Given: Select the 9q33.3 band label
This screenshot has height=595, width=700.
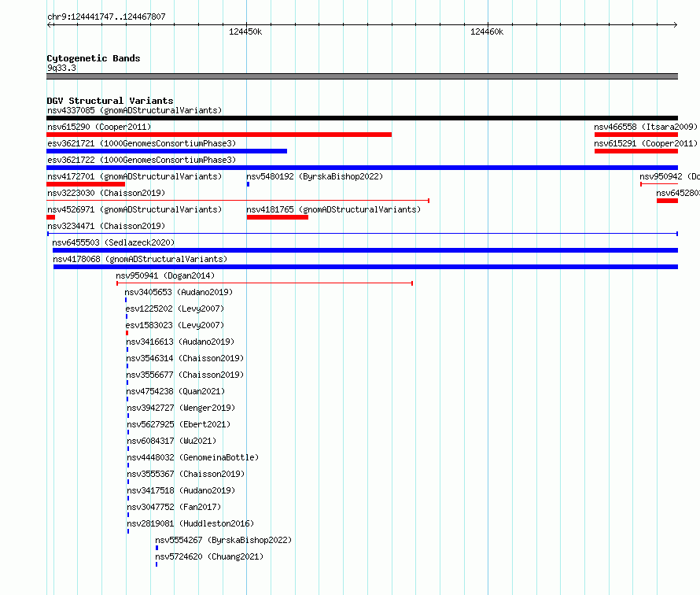Looking at the screenshot, I should pyautogui.click(x=61, y=68).
